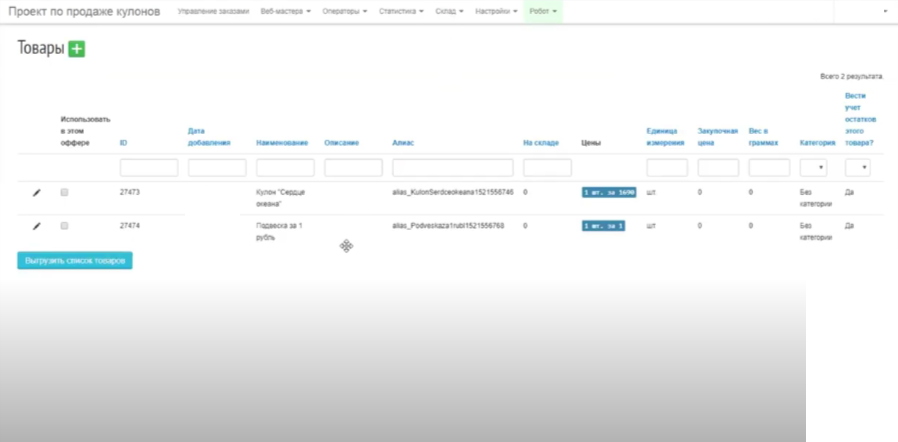The height and width of the screenshot is (442, 898).
Task: Open the Робот menu
Action: (x=543, y=11)
